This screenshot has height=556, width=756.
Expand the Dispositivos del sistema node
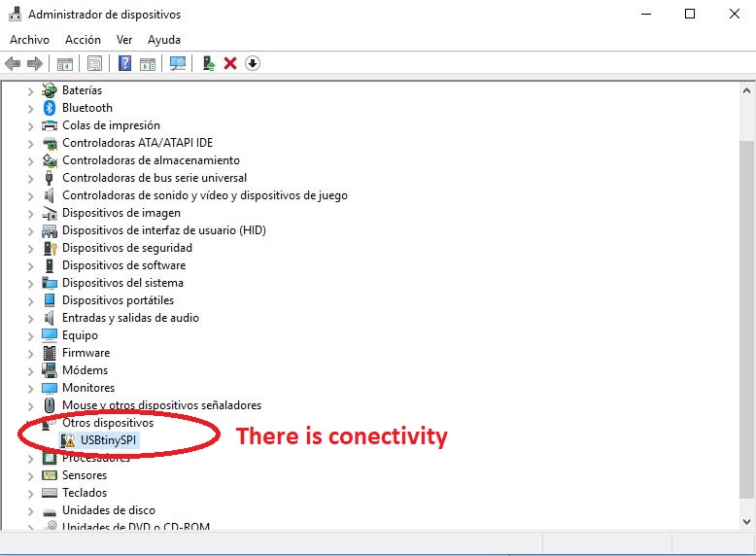tap(30, 283)
